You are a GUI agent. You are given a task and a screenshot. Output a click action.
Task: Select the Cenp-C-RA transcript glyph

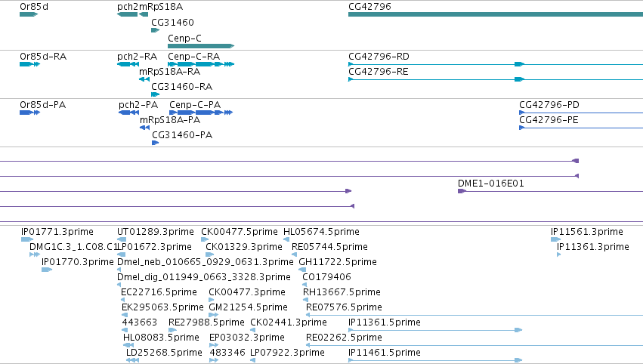(x=201, y=64)
